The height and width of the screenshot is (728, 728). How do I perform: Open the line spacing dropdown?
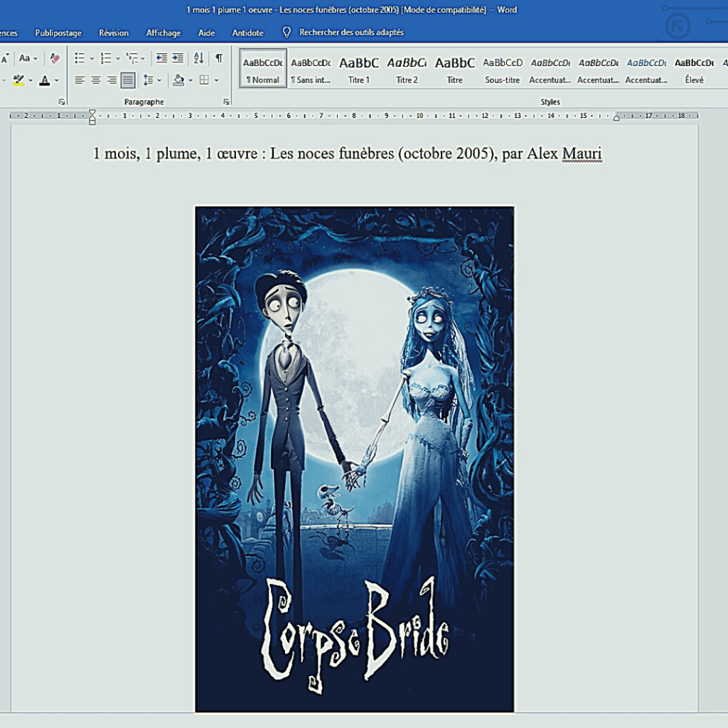pos(151,80)
